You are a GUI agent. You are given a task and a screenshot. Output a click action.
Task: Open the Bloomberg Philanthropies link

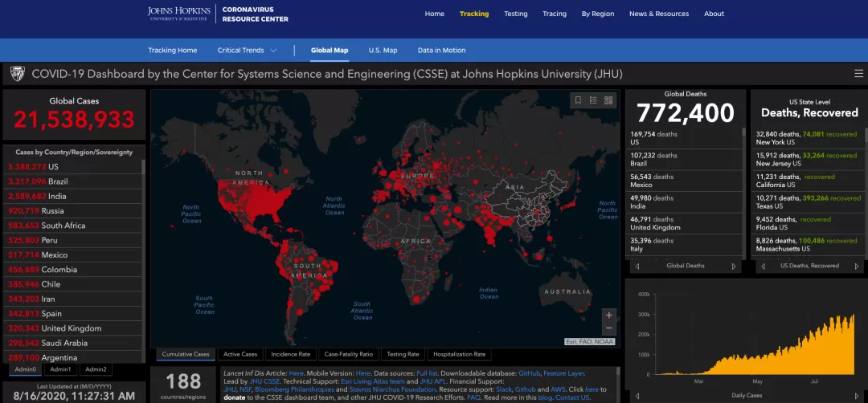[294, 389]
